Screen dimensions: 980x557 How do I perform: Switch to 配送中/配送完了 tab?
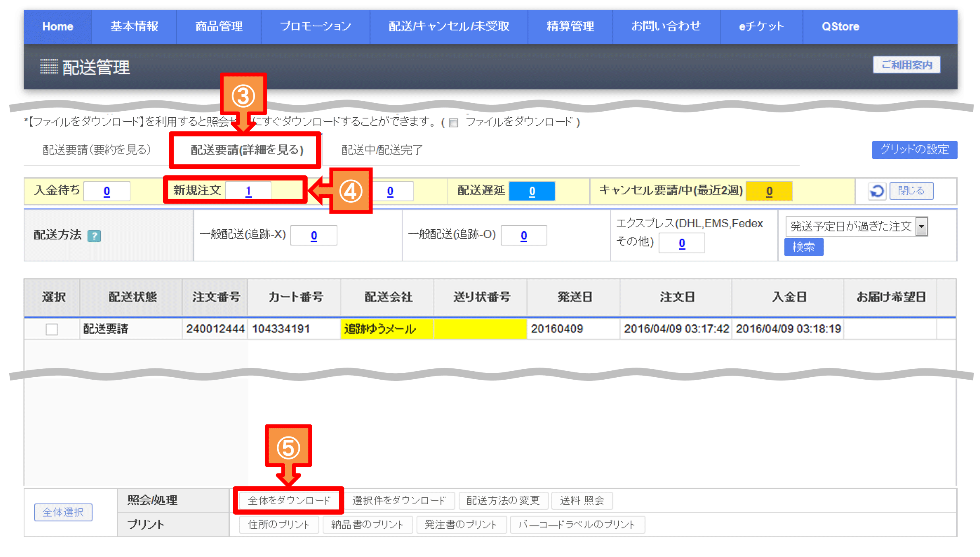(382, 150)
